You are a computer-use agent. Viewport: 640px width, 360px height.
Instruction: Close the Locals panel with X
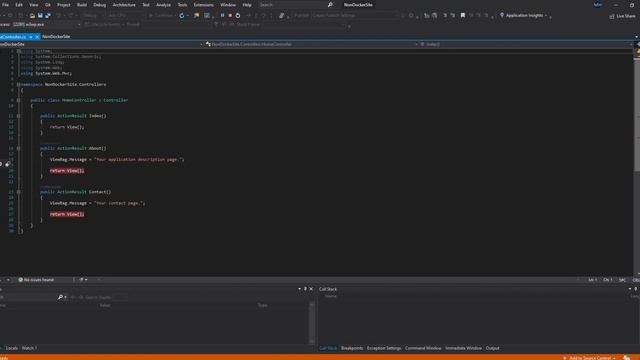pyautogui.click(x=311, y=289)
